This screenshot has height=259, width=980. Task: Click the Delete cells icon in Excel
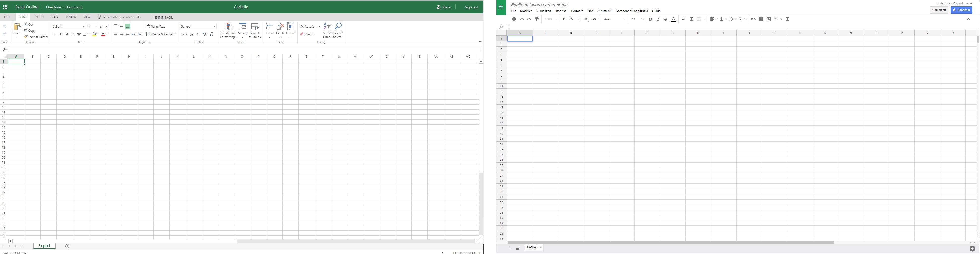coord(280,27)
